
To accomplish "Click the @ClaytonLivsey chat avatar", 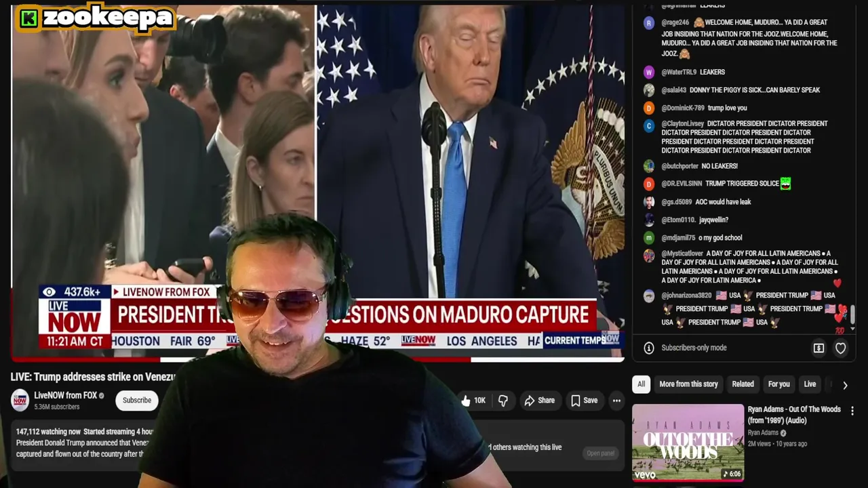I will [649, 125].
